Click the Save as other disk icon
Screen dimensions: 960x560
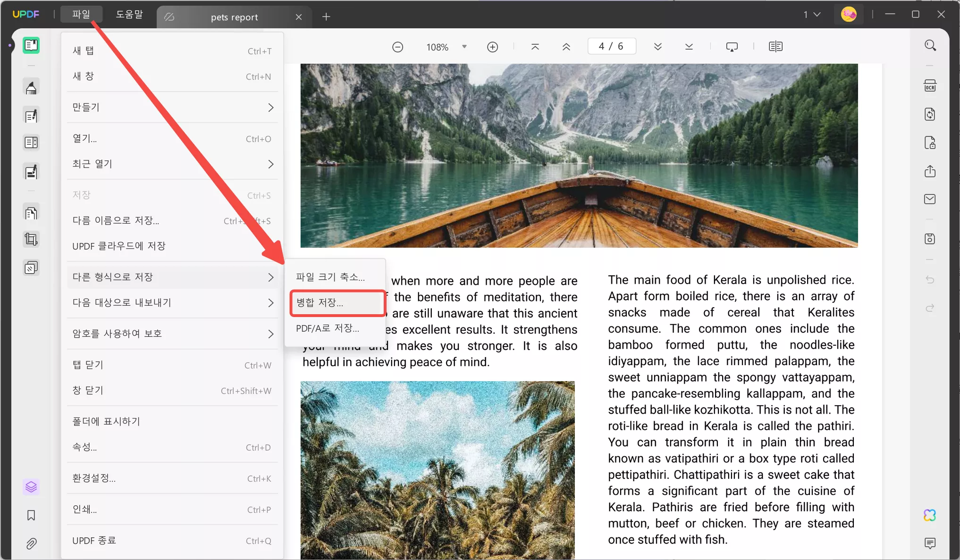[x=930, y=239]
